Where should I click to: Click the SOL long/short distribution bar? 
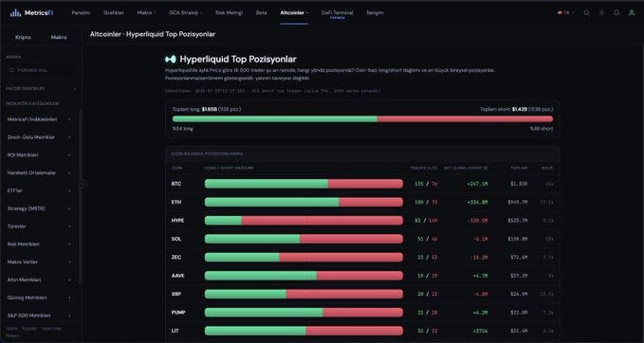click(x=304, y=239)
